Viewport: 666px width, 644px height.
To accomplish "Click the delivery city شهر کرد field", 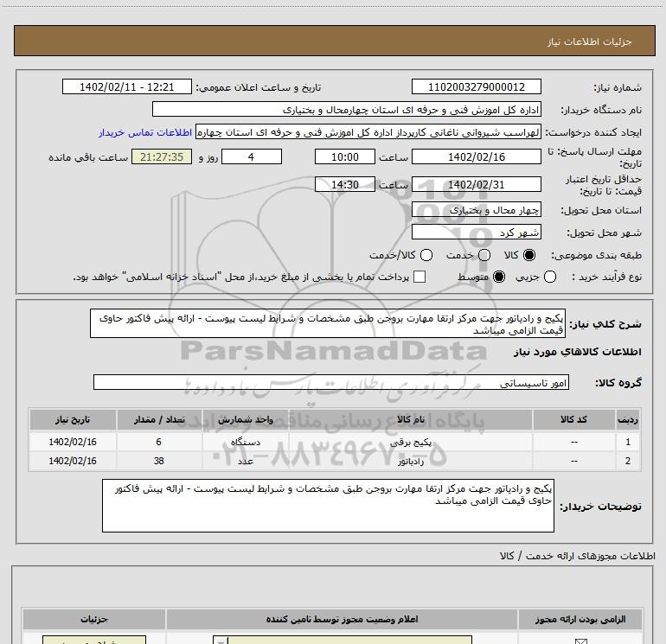I will click(x=476, y=233).
